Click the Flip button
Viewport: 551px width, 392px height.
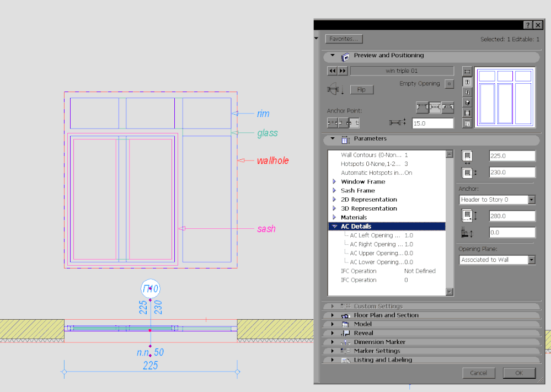[x=361, y=89]
